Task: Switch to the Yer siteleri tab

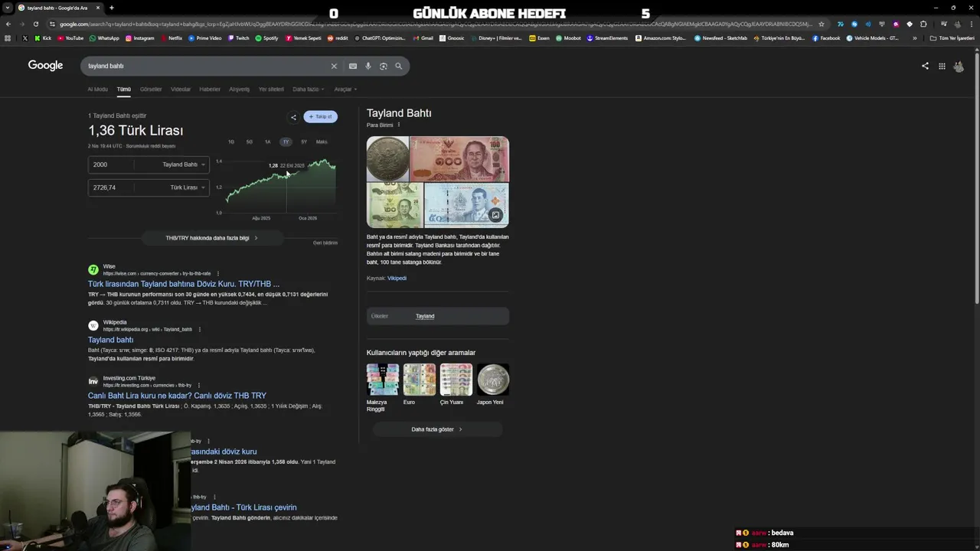Action: [x=271, y=90]
